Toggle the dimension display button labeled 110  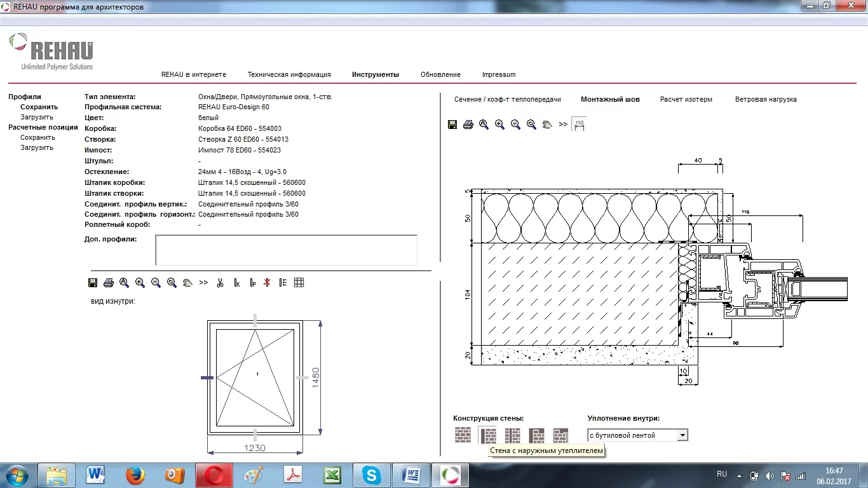click(579, 125)
